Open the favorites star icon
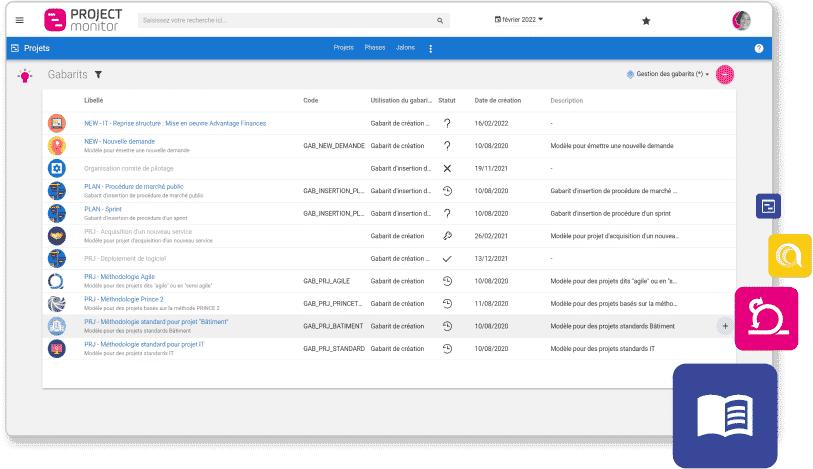The image size is (813, 469). point(646,21)
